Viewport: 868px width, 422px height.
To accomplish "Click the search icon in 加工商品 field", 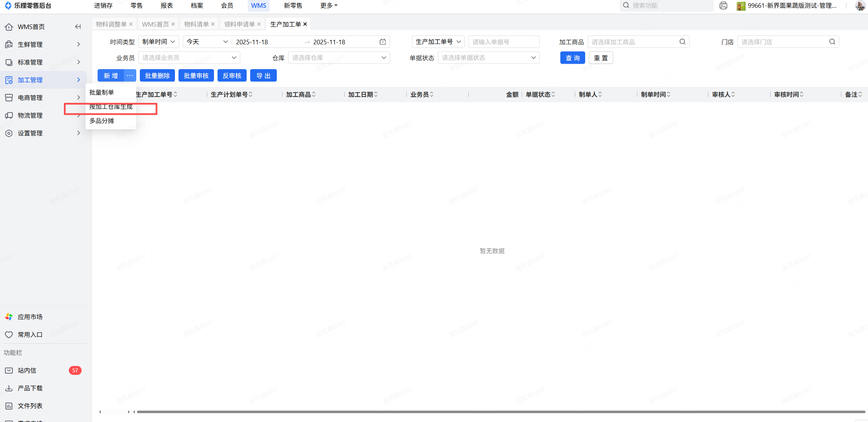I will pos(682,42).
